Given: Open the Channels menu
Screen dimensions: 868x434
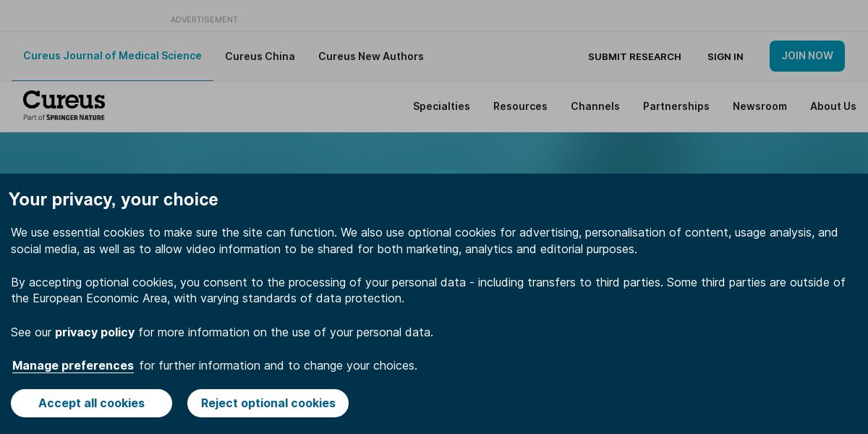Looking at the screenshot, I should click(x=595, y=106).
